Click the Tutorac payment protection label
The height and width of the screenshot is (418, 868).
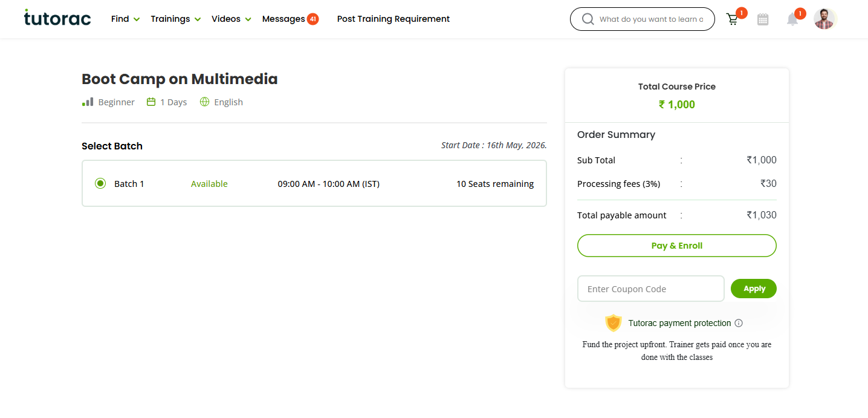679,323
